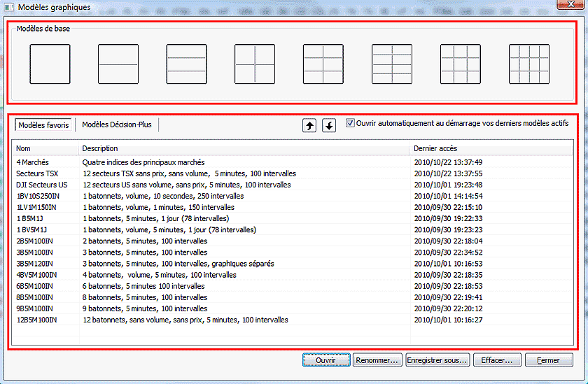This screenshot has height=384, width=588.
Task: Choose the twelve-pane grid layout
Action: 529,64
